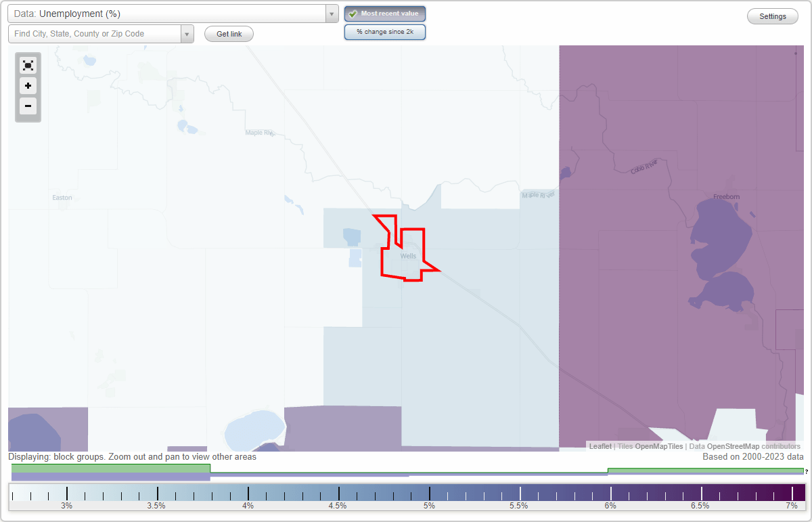Click the zoom in plus icon
812x522 pixels.
(x=28, y=86)
